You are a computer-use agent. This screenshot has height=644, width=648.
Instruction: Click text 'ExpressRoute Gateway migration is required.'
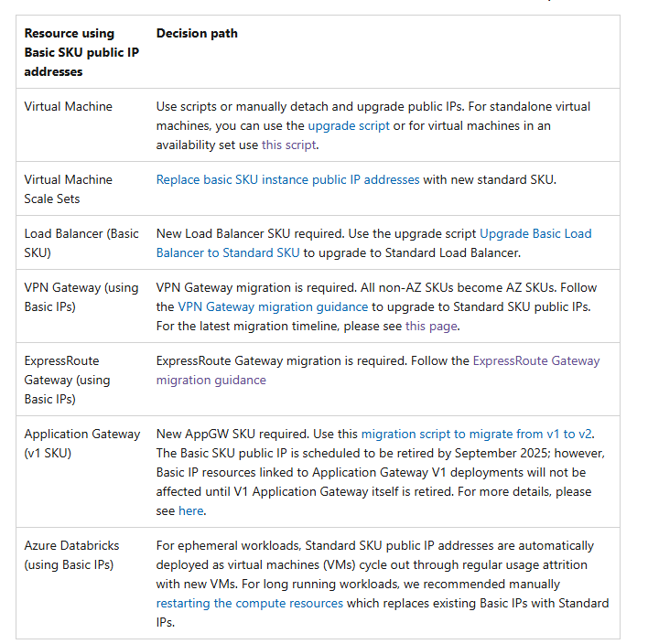[282, 361]
